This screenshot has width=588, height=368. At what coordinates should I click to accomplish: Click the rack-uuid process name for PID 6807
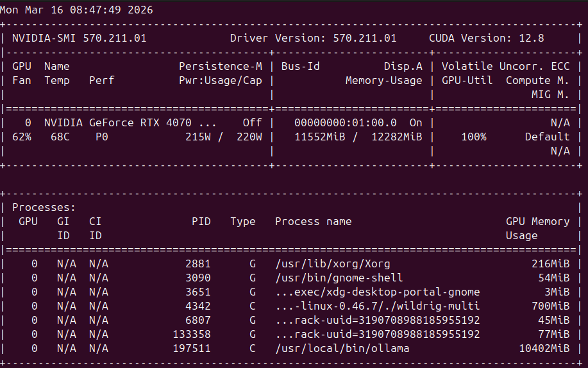click(377, 321)
